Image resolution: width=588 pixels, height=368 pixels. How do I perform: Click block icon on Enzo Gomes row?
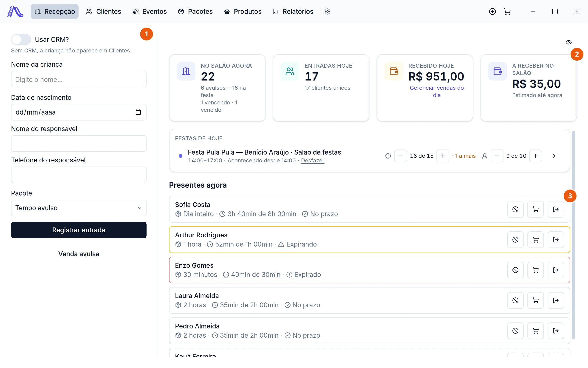click(515, 270)
